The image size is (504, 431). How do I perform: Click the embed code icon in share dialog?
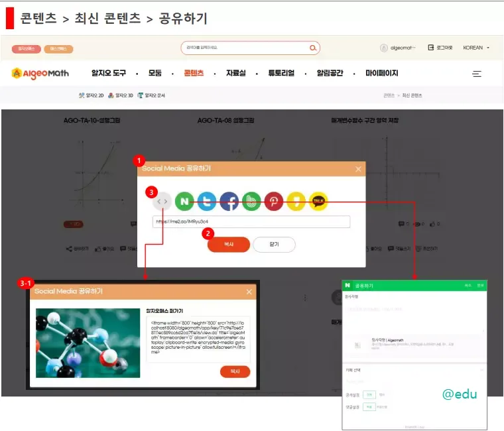coord(162,202)
